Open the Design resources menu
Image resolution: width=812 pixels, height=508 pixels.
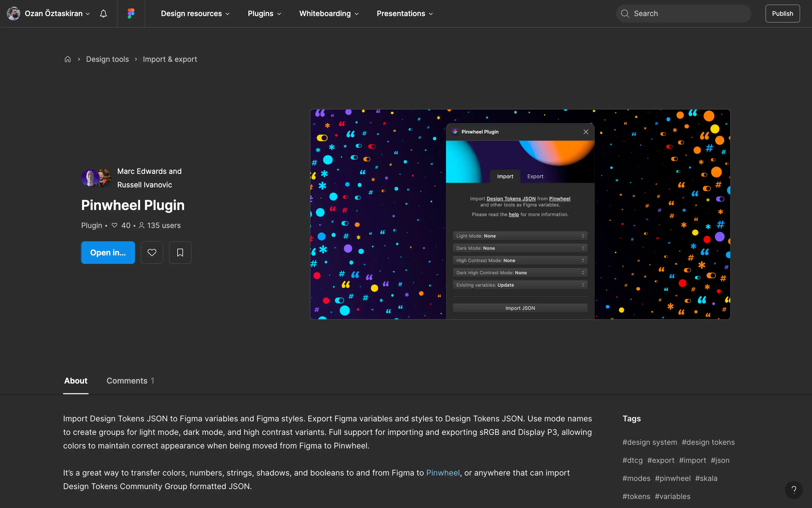coord(195,14)
